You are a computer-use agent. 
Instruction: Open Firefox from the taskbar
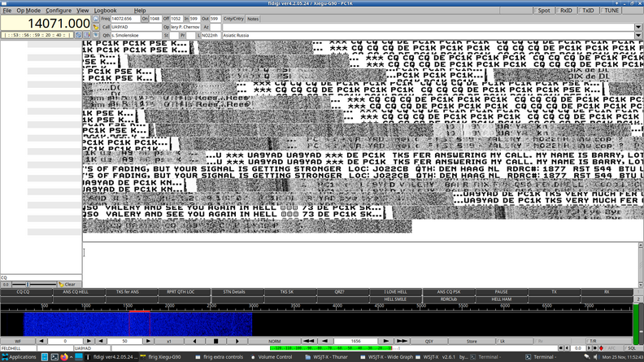64,357
